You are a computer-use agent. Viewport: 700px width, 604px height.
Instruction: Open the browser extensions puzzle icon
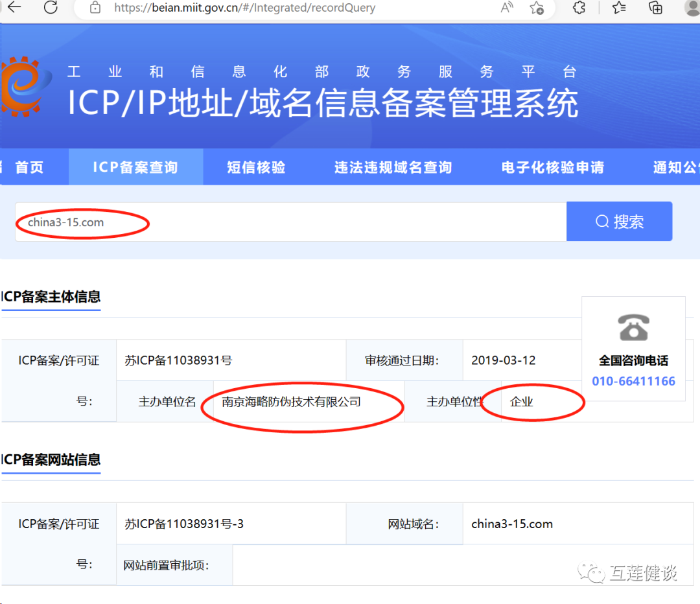pyautogui.click(x=579, y=7)
